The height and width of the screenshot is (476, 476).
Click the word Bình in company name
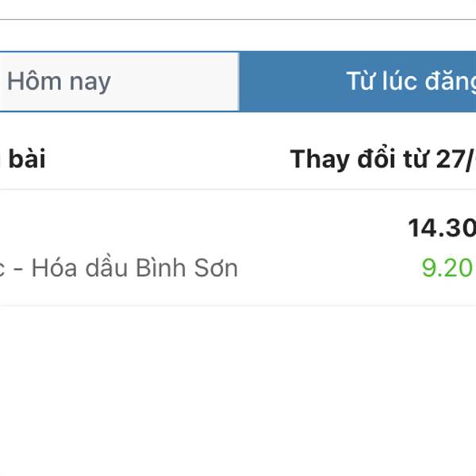pyautogui.click(x=160, y=268)
